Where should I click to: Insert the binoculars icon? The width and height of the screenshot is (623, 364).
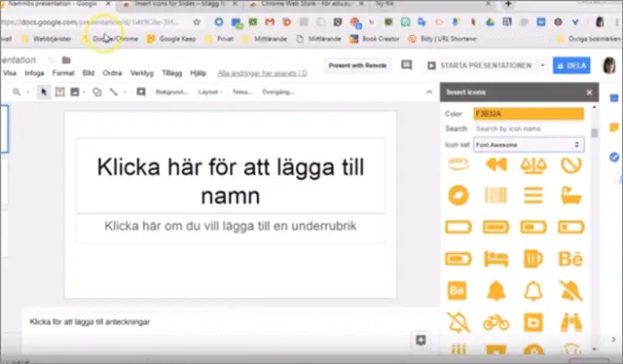[x=571, y=322]
